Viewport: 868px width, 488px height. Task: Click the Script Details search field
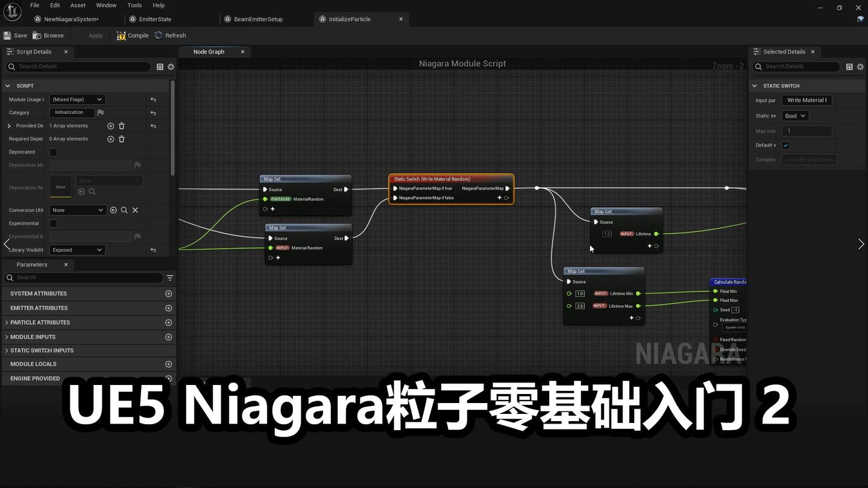tap(78, 67)
